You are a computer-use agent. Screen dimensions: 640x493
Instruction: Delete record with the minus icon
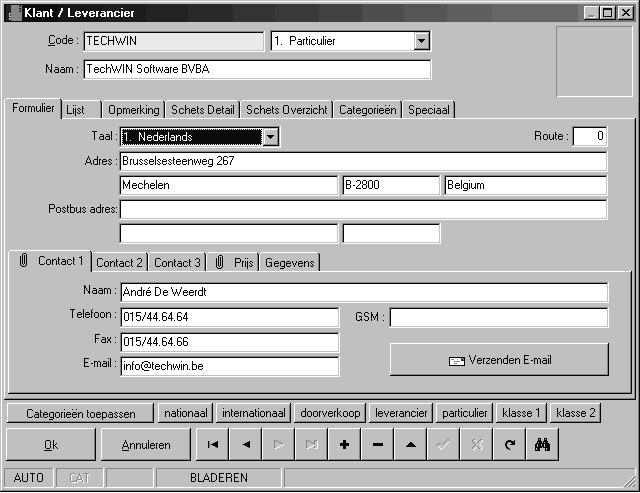pyautogui.click(x=378, y=444)
